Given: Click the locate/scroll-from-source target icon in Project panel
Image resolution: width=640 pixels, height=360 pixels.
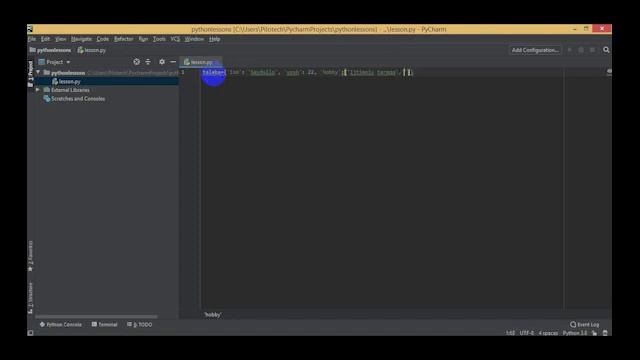Looking at the screenshot, I should [x=136, y=62].
